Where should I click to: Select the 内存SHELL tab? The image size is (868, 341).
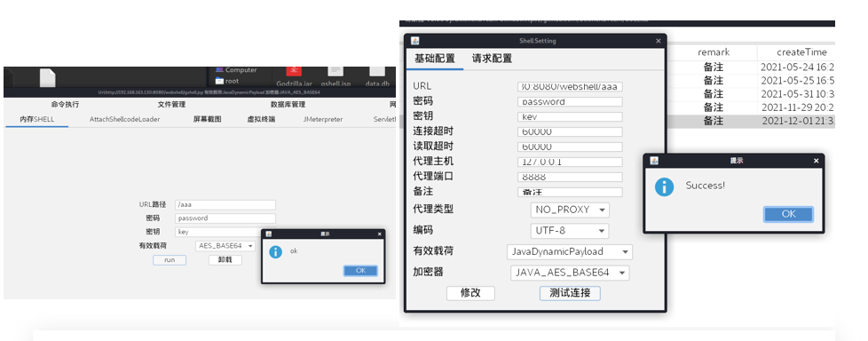[37, 119]
